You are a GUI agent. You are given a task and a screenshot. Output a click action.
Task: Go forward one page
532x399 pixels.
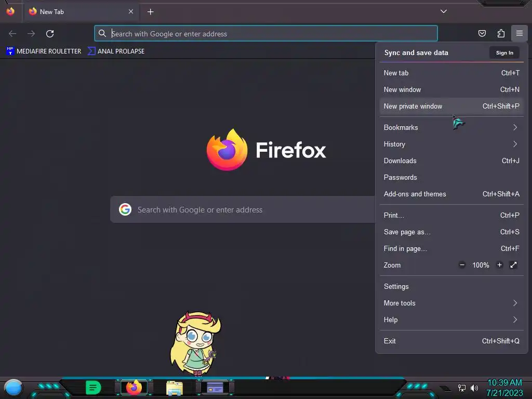31,34
